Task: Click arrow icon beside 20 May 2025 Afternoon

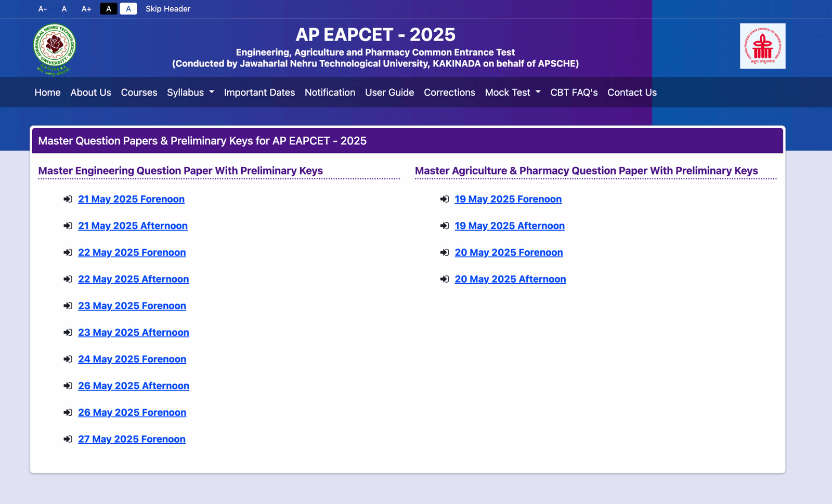Action: click(x=444, y=280)
